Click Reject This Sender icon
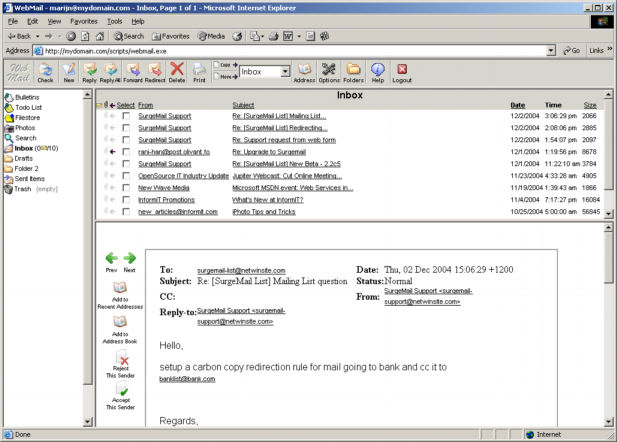 (122, 366)
